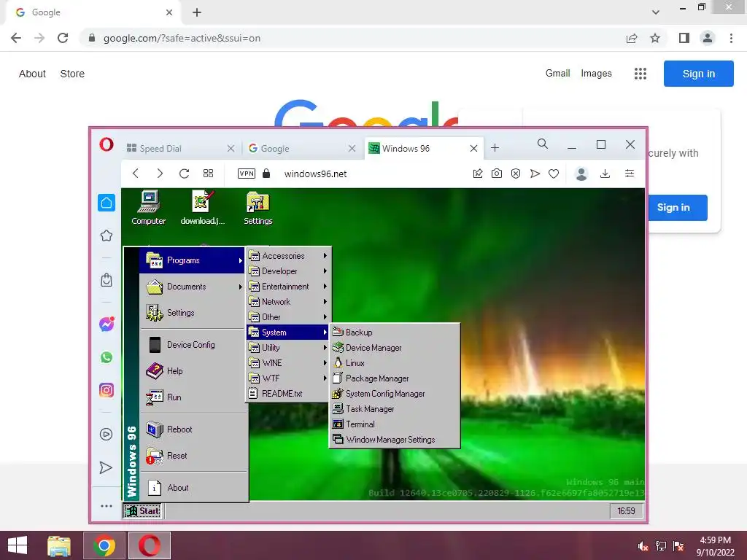
Task: Reload the windows96.net page in Opera
Action: point(184,174)
